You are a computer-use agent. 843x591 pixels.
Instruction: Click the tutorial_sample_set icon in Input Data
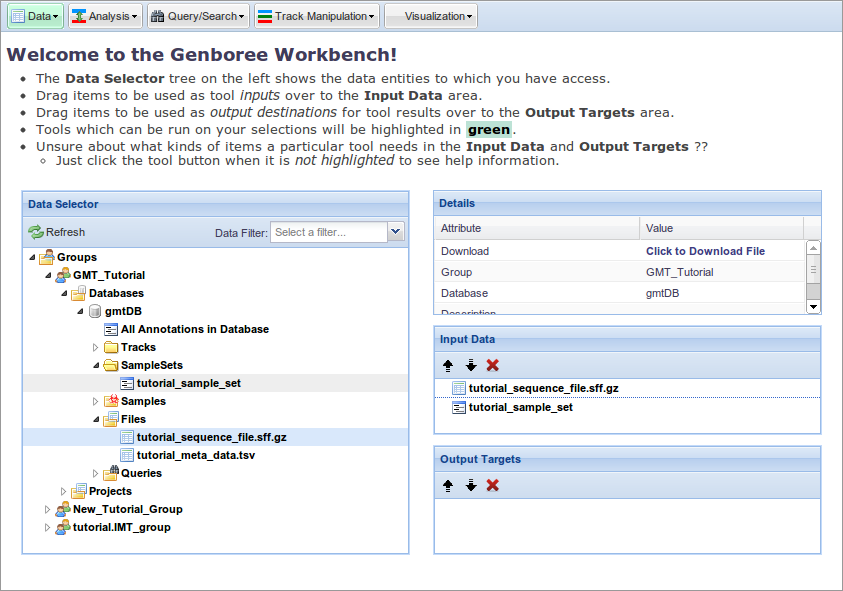click(459, 408)
